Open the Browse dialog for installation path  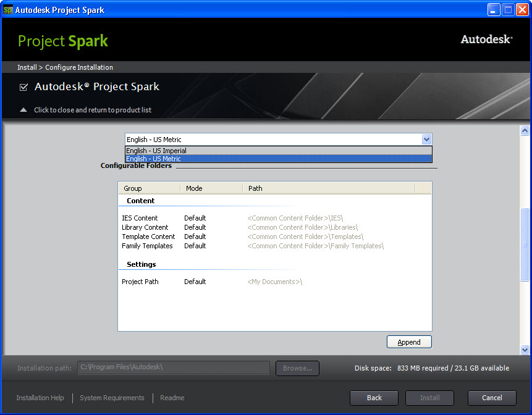pos(297,368)
